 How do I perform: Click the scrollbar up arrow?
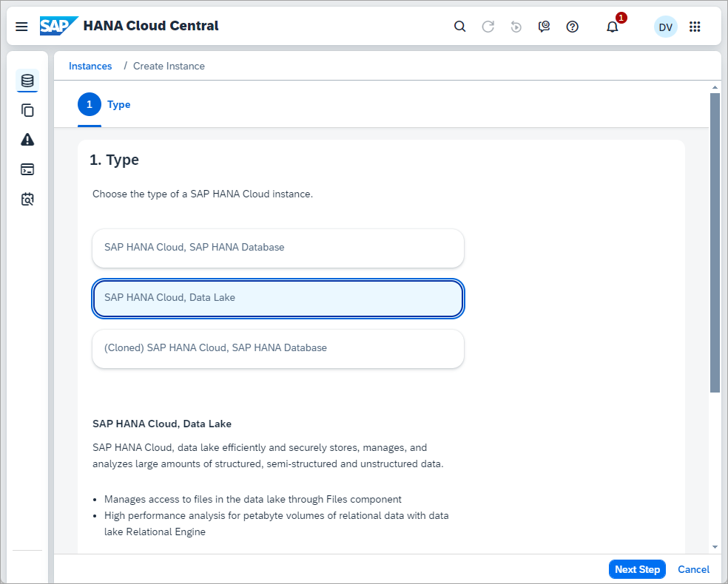(715, 87)
